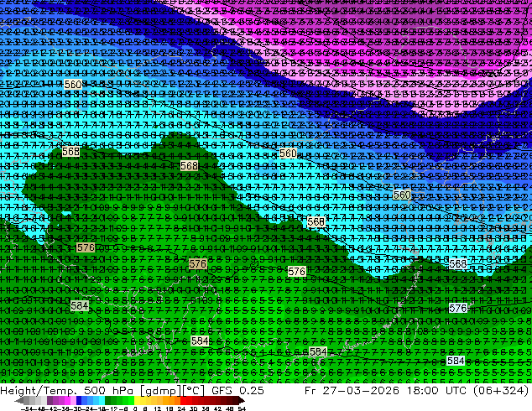This screenshot has height=411, width=532.
Task: Click the leftmost 576 contour label
Action: (86, 247)
